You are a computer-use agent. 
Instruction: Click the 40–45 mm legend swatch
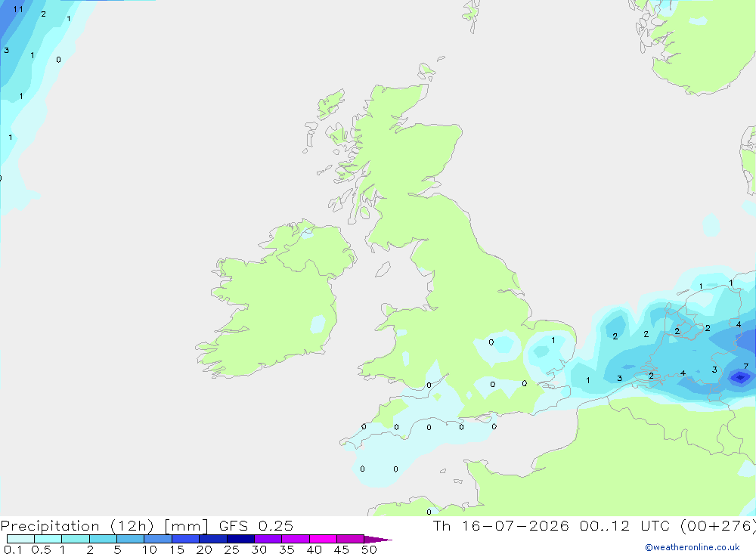coord(323,539)
